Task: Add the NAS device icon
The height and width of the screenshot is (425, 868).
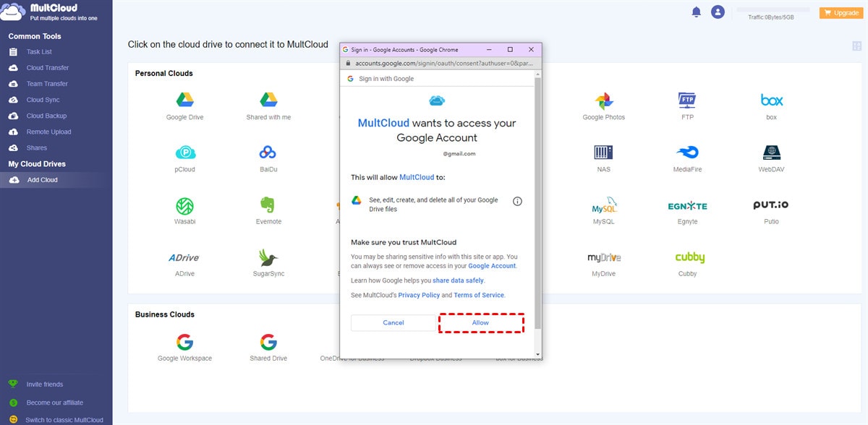Action: pyautogui.click(x=605, y=153)
